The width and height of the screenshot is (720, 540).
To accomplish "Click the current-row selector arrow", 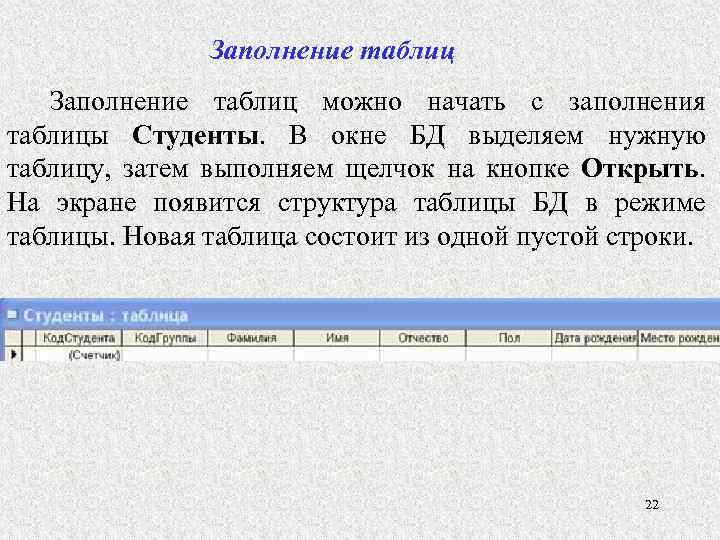I will [x=13, y=354].
